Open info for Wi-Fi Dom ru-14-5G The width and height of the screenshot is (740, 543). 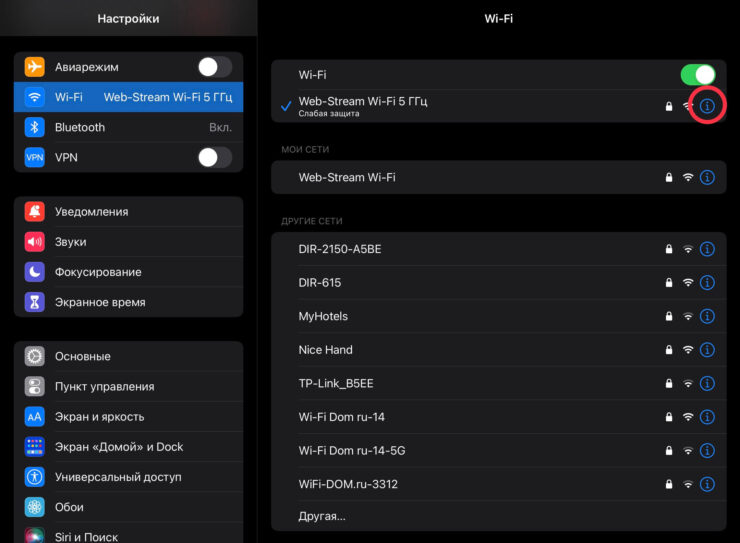click(x=706, y=451)
